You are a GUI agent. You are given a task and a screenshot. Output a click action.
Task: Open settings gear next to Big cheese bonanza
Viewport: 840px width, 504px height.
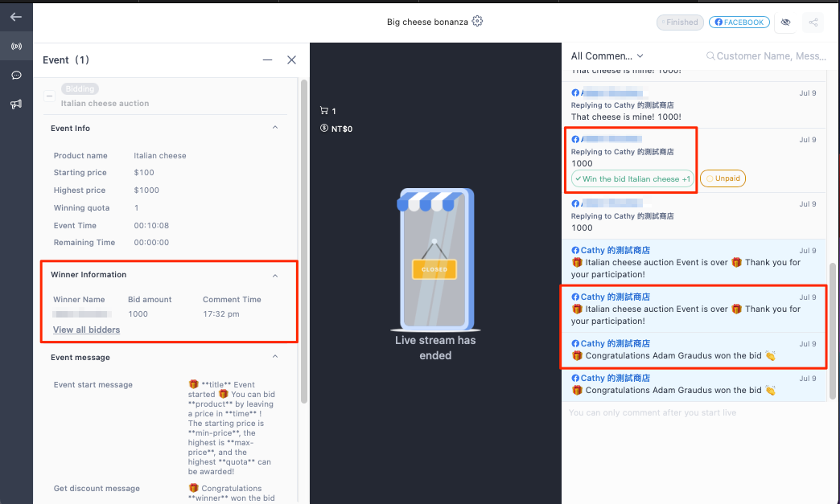(477, 22)
